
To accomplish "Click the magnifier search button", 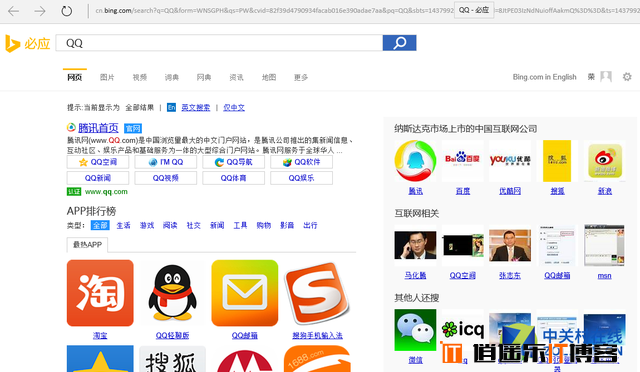I will coord(400,43).
